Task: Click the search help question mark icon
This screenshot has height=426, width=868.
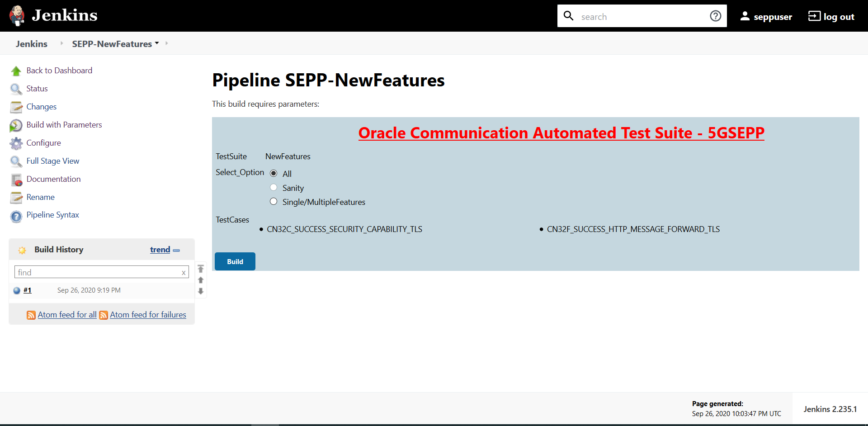Action: (715, 16)
